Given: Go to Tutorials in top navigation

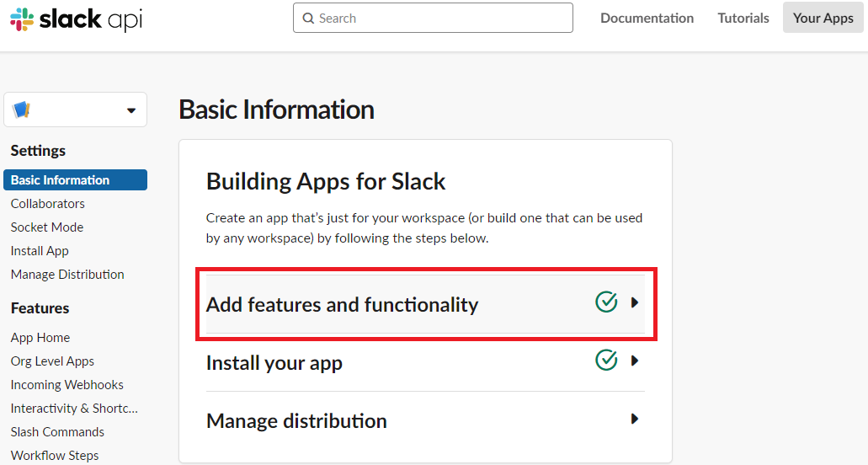Looking at the screenshot, I should pyautogui.click(x=743, y=18).
